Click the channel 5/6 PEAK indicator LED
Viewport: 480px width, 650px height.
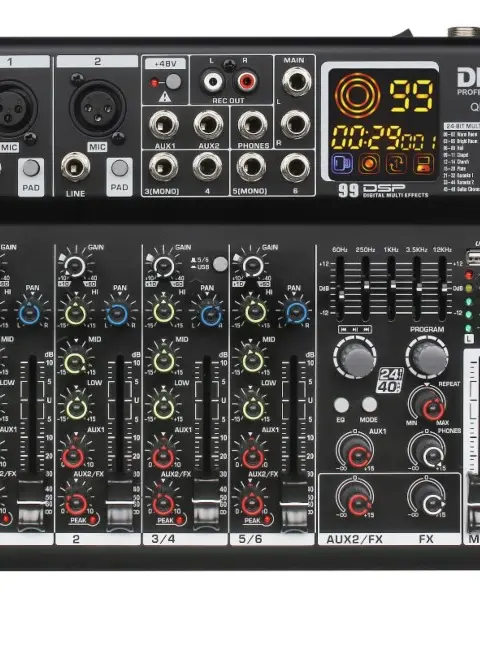click(x=267, y=519)
